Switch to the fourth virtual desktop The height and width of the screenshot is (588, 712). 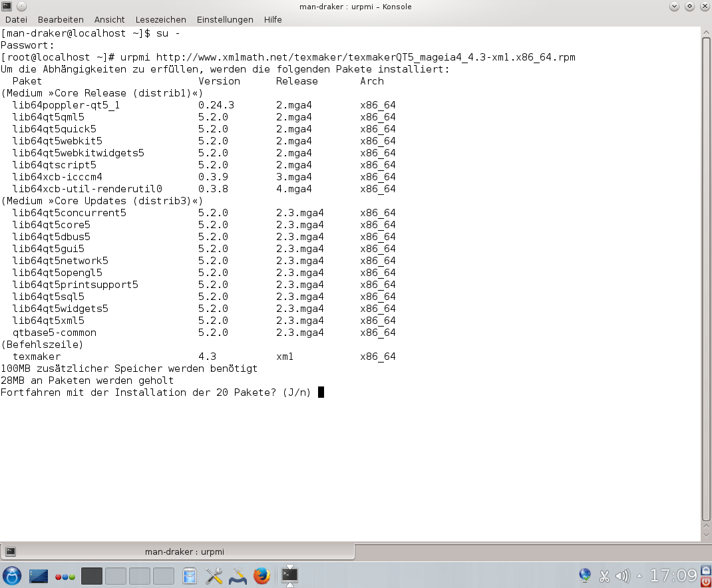[x=164, y=576]
